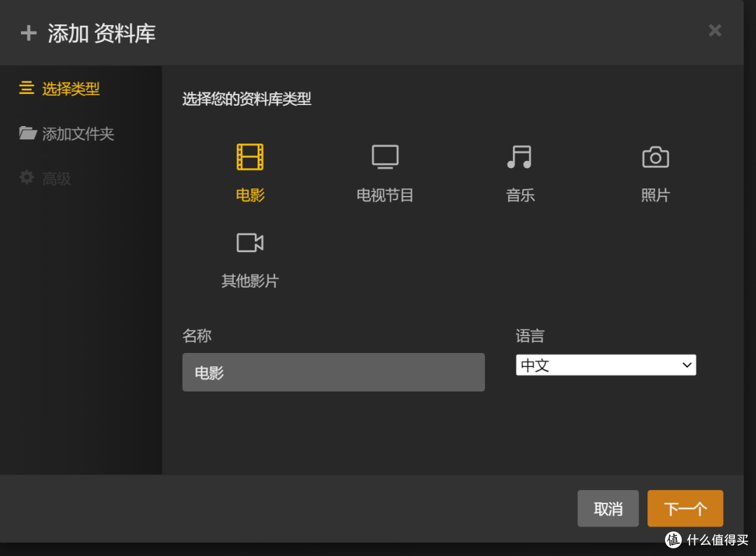Pick the 音乐 music note icon

519,157
